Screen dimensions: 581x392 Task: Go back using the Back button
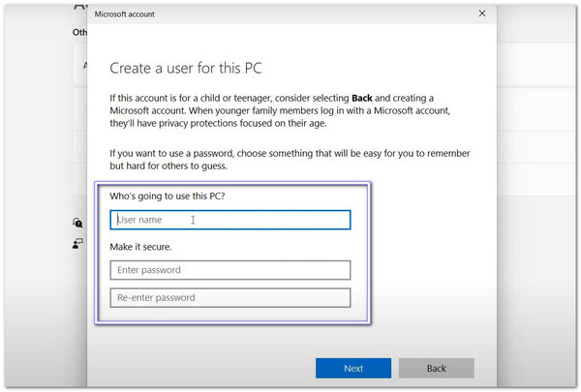click(436, 368)
